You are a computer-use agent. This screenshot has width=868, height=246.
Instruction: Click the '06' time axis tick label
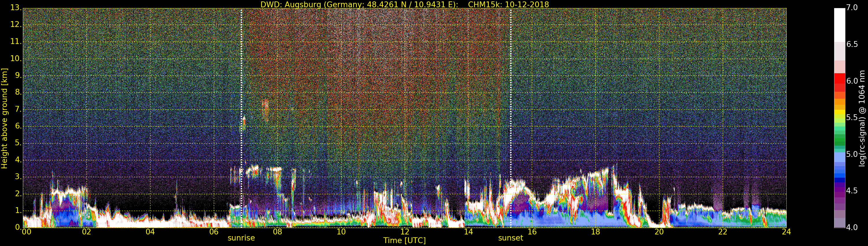(214, 232)
